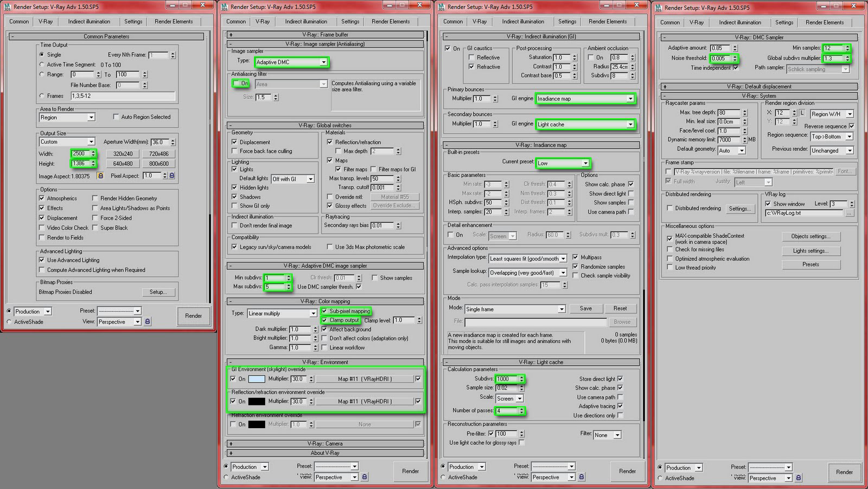The width and height of the screenshot is (868, 489).
Task: Click Refraction environment override color swatch
Action: 257,424
